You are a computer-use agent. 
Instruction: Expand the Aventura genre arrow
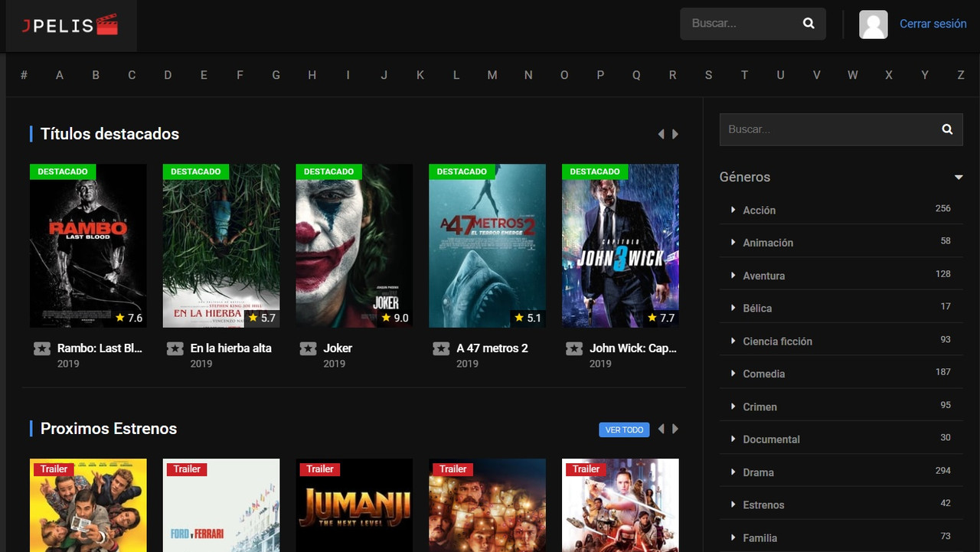click(733, 276)
